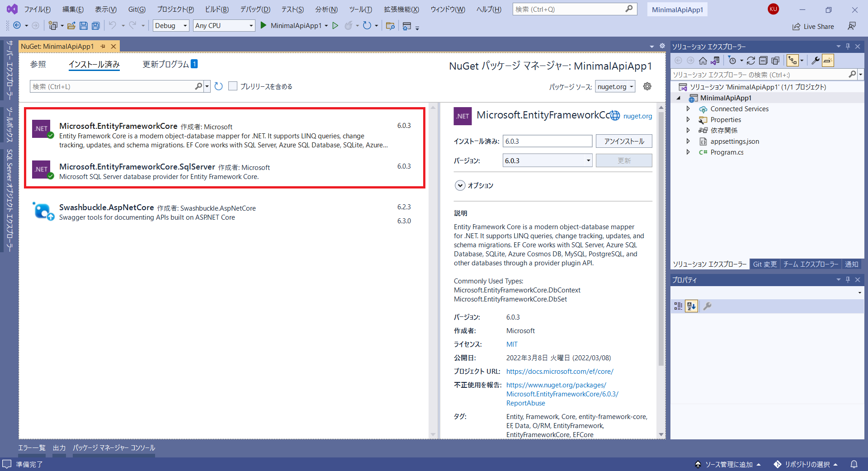Viewport: 868px width, 471px height.
Task: Expand the Connected Services node
Action: click(x=688, y=109)
